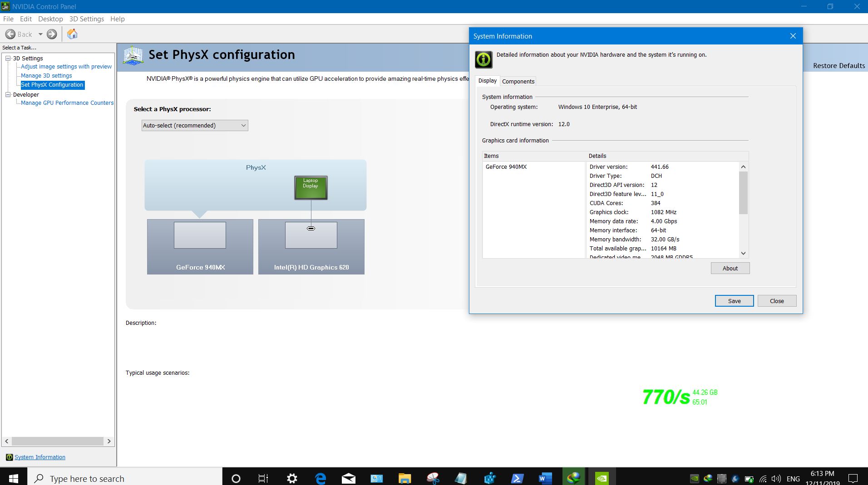This screenshot has width=868, height=485.
Task: Open the volume control tray icon
Action: 776,479
